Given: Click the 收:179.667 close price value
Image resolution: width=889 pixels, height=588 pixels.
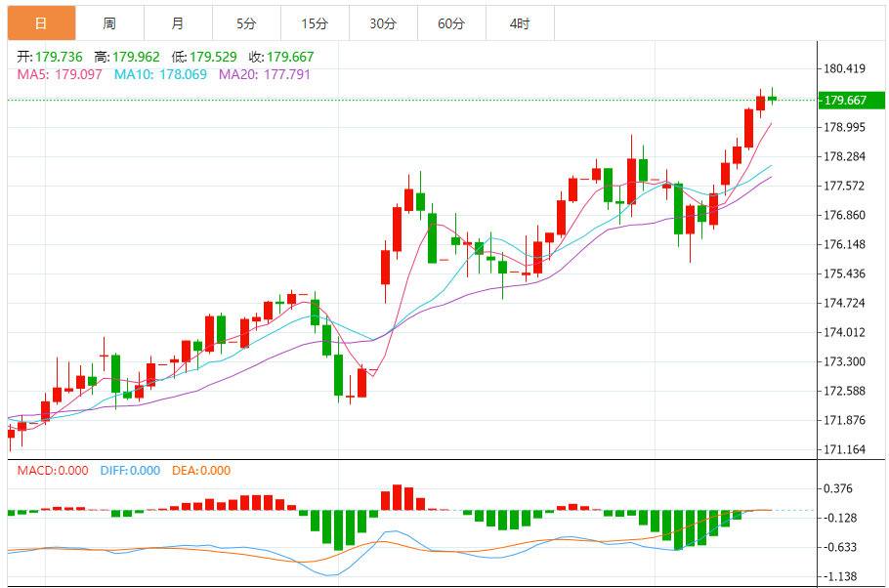Looking at the screenshot, I should point(281,57).
